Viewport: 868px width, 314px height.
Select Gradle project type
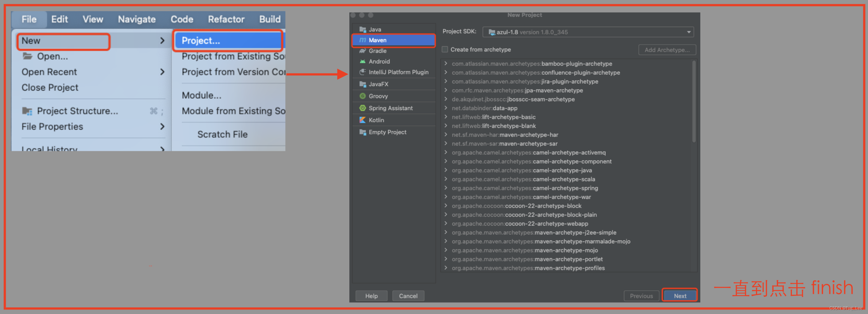tap(394, 51)
